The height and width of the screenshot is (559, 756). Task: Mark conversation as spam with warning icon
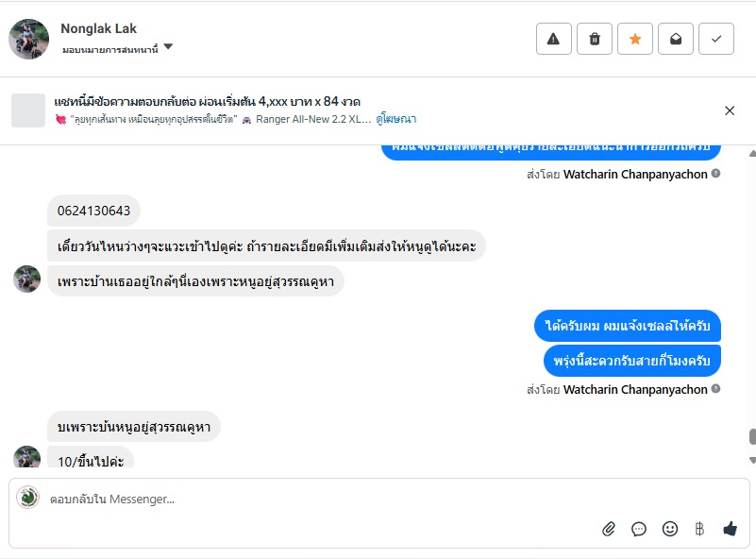pyautogui.click(x=553, y=39)
